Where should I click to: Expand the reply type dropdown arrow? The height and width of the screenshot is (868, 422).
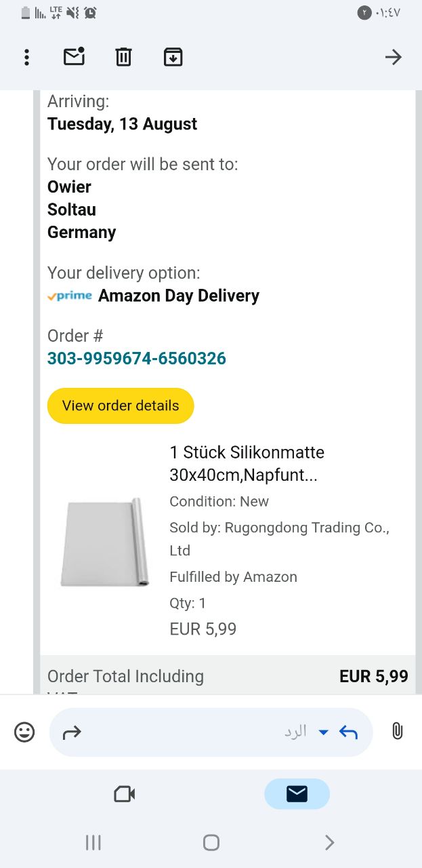click(324, 732)
